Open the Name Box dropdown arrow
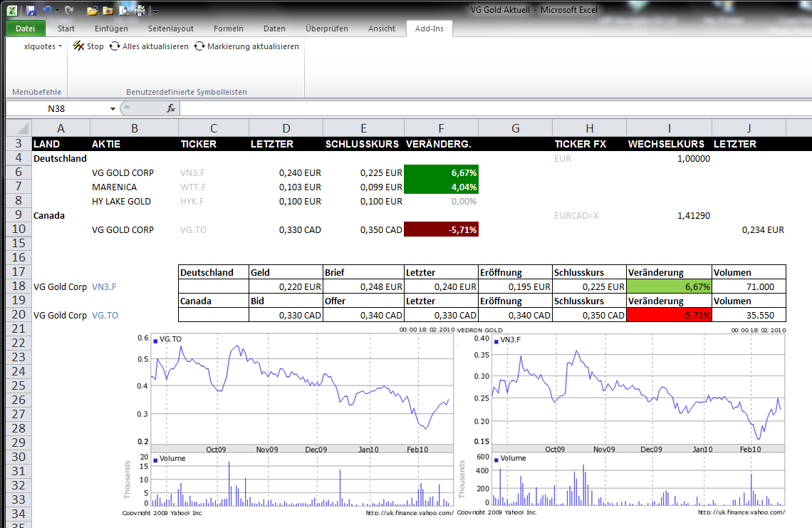 coord(113,109)
